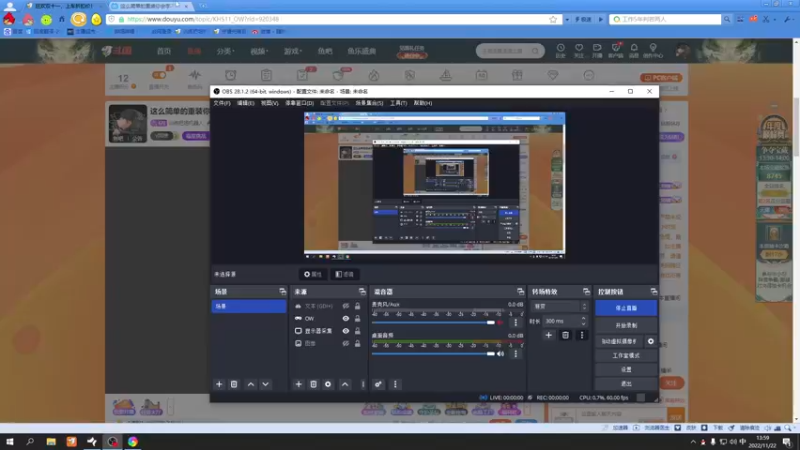This screenshot has height=450, width=800.
Task: Open mixer footer three-dot menu
Action: pos(395,384)
